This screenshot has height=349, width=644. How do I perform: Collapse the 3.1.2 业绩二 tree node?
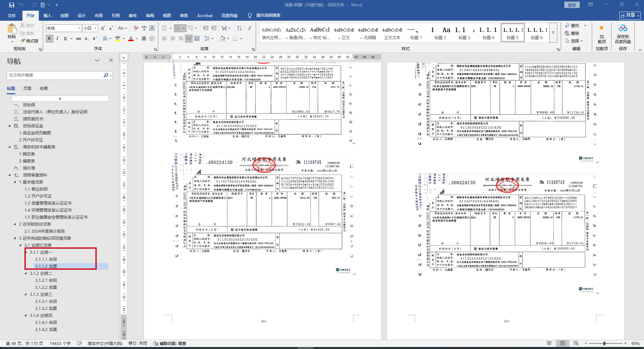(26, 273)
